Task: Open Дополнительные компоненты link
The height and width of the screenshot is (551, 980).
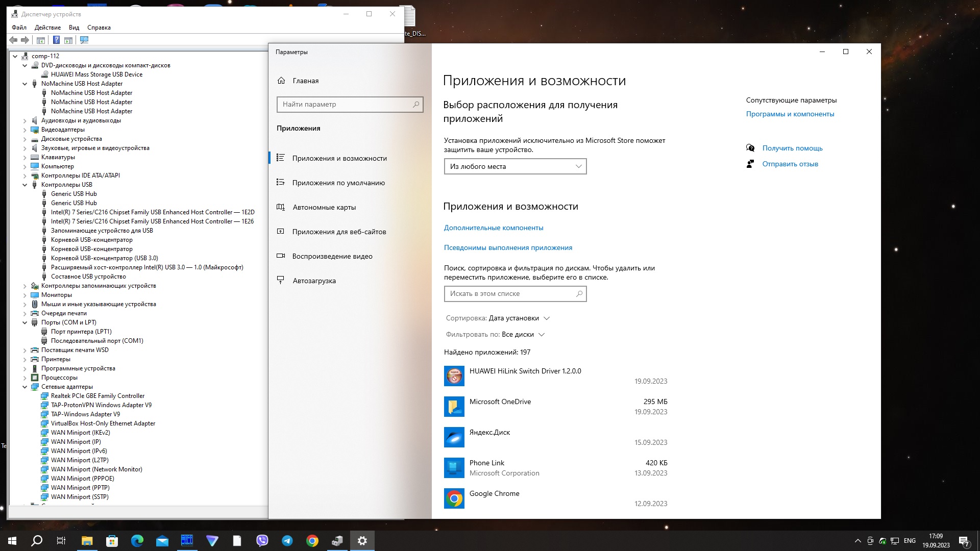Action: click(494, 228)
